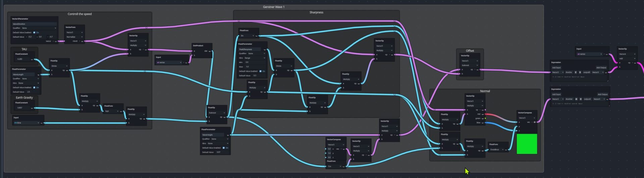
Task: Remove the output0 port in upper Expression
Action: pyautogui.click(x=580, y=72)
